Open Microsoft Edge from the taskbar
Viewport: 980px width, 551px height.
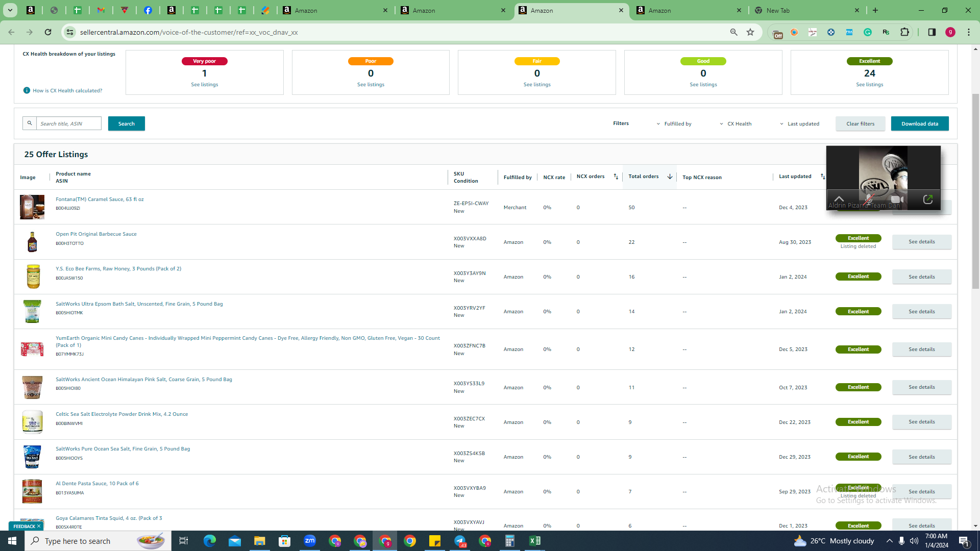(210, 541)
